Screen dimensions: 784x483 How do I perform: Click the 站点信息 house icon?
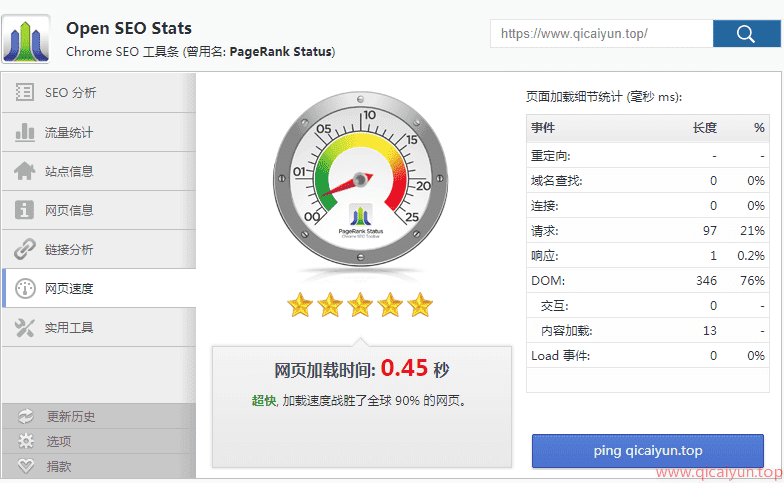pos(24,171)
